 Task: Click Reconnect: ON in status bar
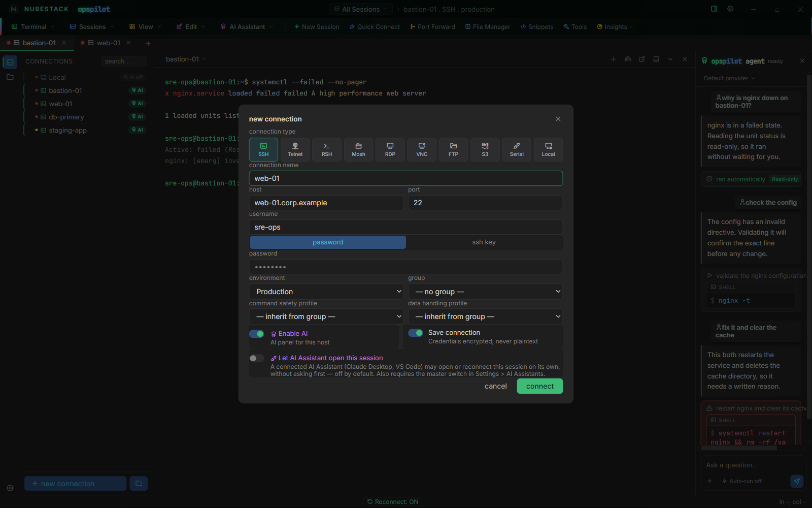pos(393,502)
